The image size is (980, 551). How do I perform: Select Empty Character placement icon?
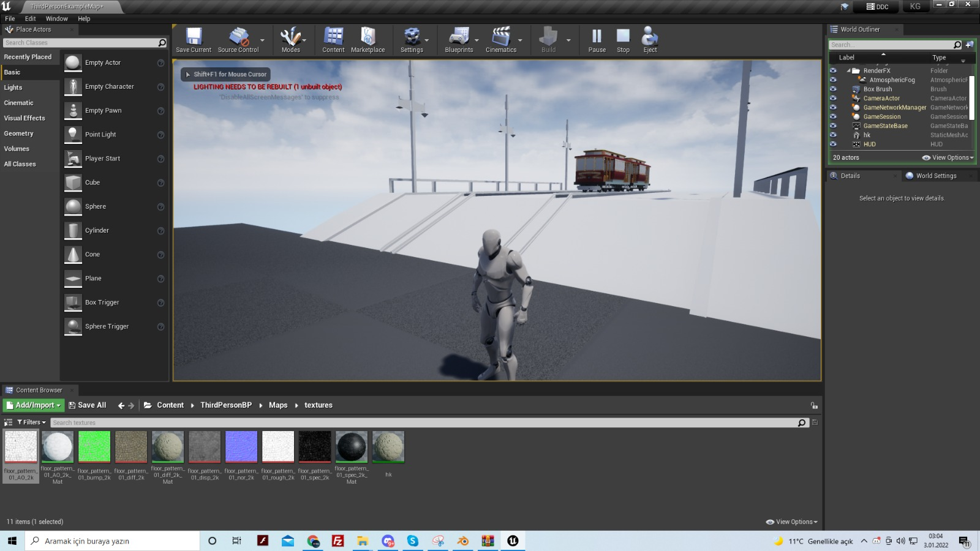click(73, 86)
